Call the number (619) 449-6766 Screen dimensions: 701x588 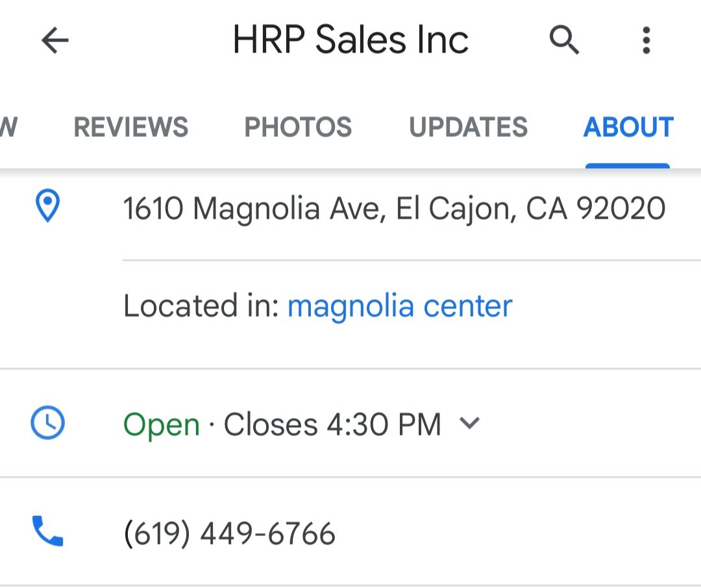pyautogui.click(x=229, y=533)
